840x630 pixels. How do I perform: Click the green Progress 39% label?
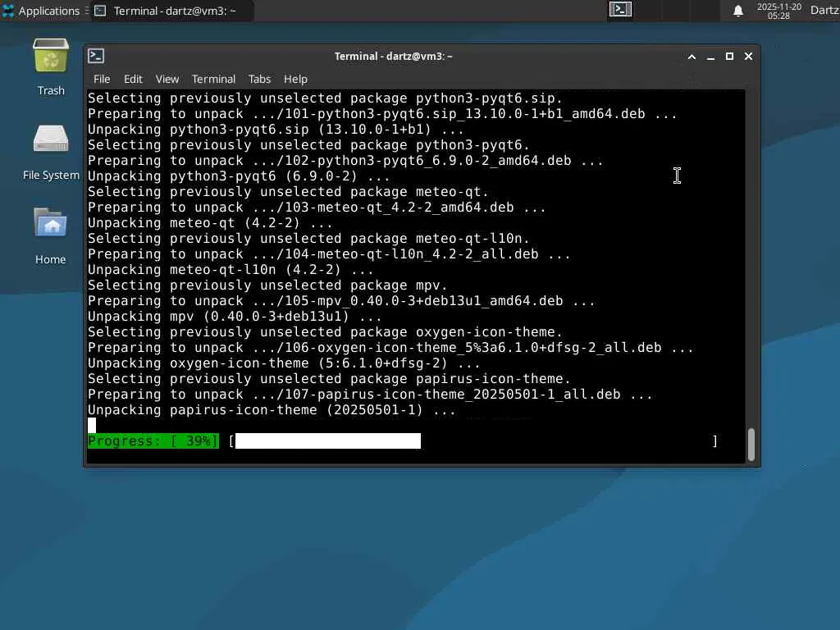153,441
